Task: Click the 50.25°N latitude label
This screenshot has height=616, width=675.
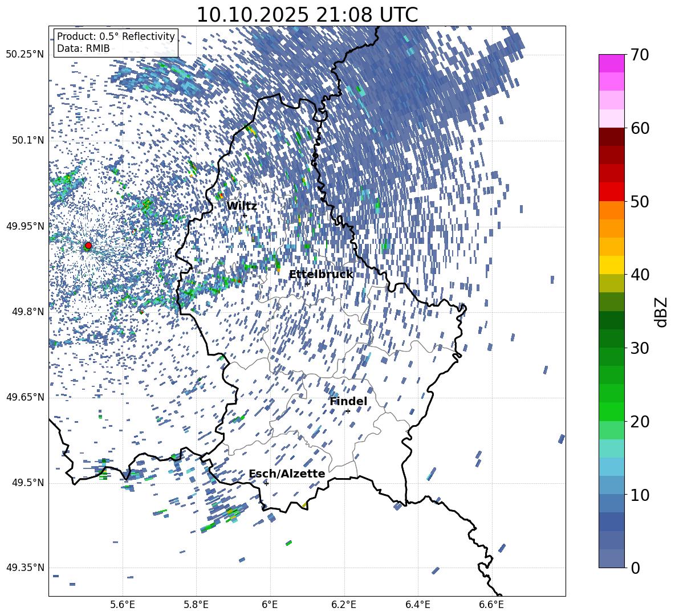Action: (x=25, y=55)
